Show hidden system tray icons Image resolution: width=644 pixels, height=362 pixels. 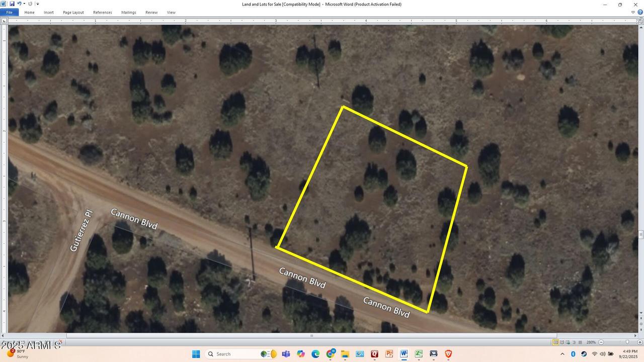(562, 354)
